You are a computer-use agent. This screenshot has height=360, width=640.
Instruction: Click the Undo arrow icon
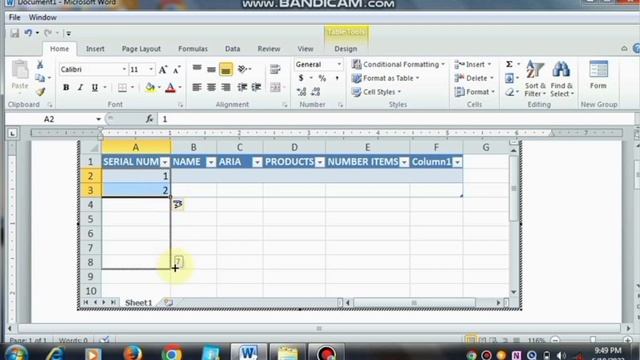point(28,33)
